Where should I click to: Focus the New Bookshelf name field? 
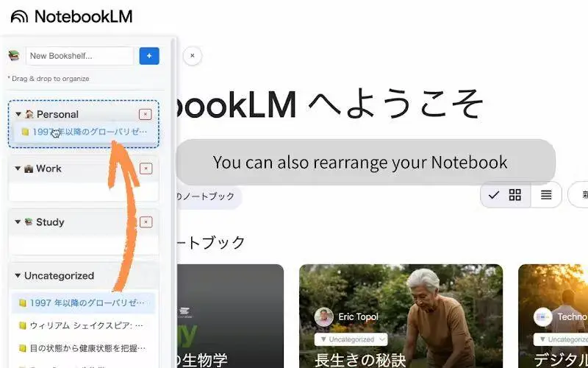point(79,56)
